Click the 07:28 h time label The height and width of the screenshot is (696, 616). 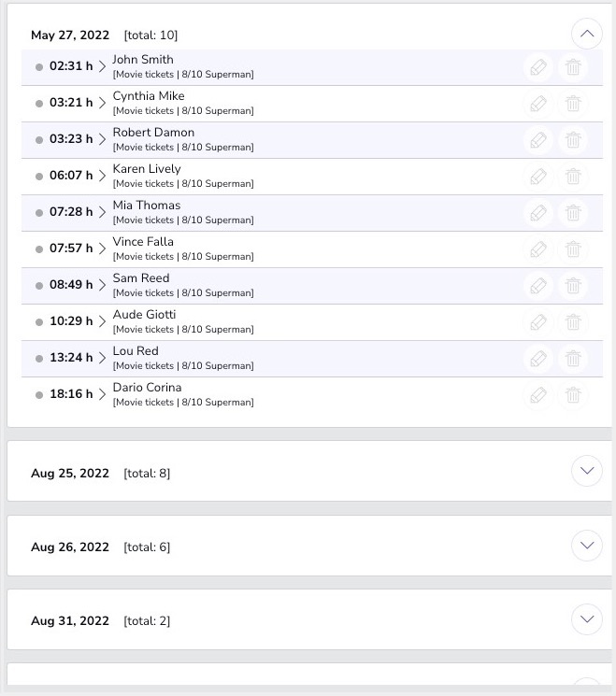[71, 212]
